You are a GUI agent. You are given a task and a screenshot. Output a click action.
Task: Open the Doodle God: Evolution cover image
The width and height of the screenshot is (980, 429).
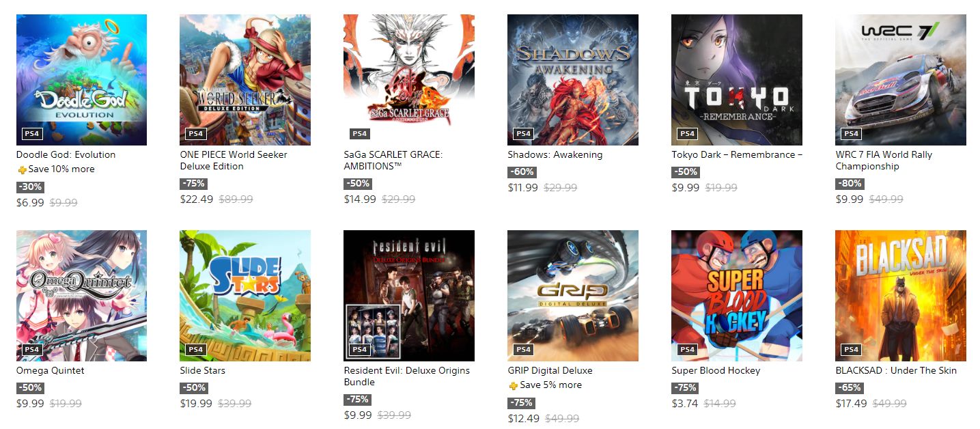[81, 80]
